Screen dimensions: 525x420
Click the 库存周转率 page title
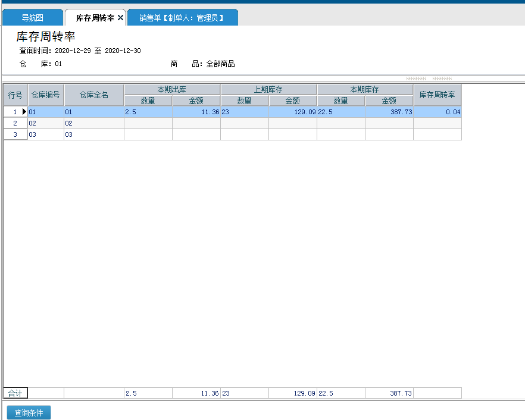click(x=46, y=36)
